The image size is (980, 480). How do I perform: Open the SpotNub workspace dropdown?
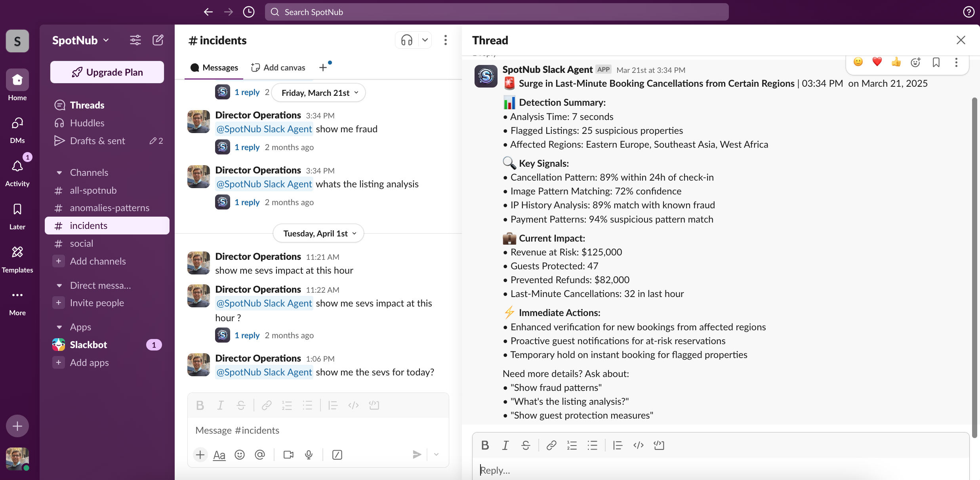[x=81, y=40]
